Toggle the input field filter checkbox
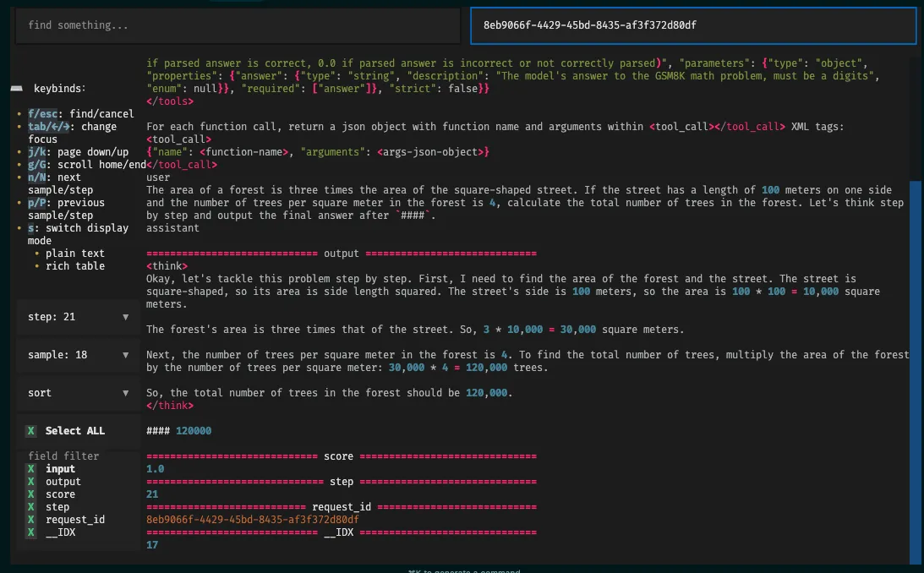The height and width of the screenshot is (573, 924). pos(30,469)
